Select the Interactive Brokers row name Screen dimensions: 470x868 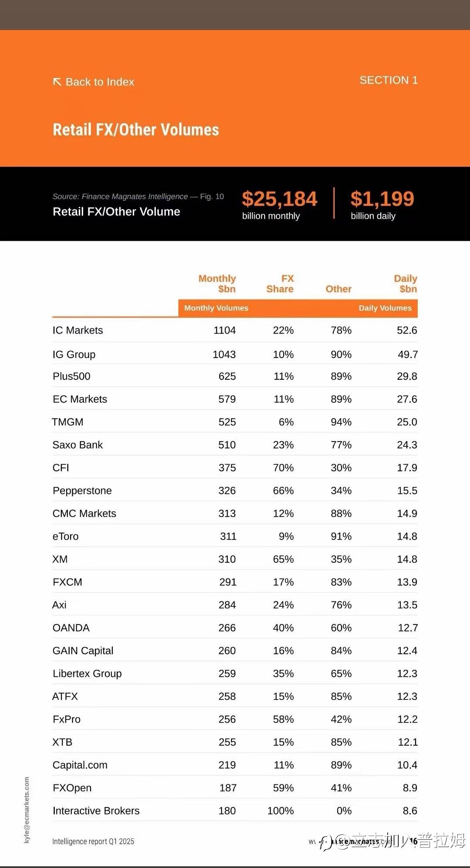point(96,811)
